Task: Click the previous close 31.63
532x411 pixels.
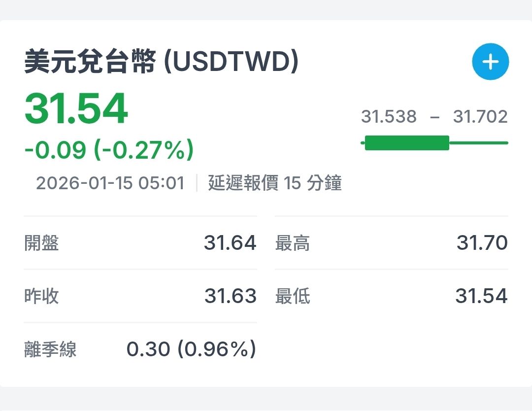Action: click(x=230, y=296)
